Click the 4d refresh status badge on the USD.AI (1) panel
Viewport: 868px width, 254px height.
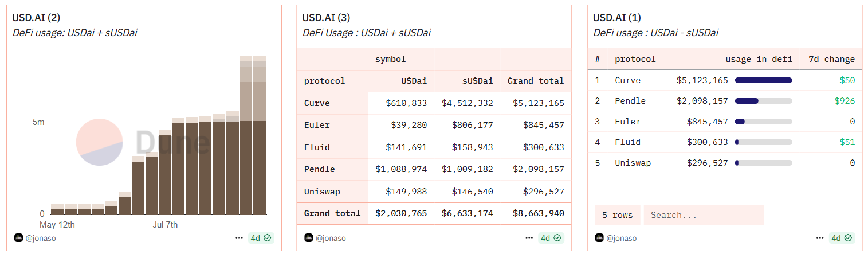coord(842,238)
